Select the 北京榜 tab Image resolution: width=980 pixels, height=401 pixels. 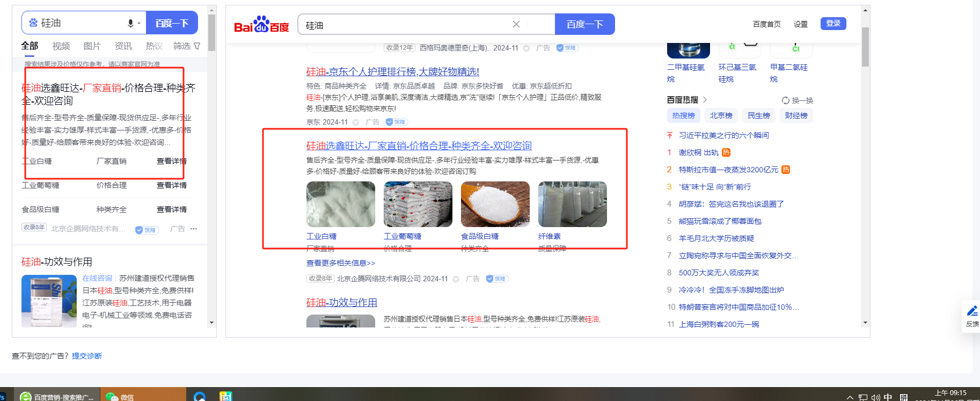click(x=721, y=115)
